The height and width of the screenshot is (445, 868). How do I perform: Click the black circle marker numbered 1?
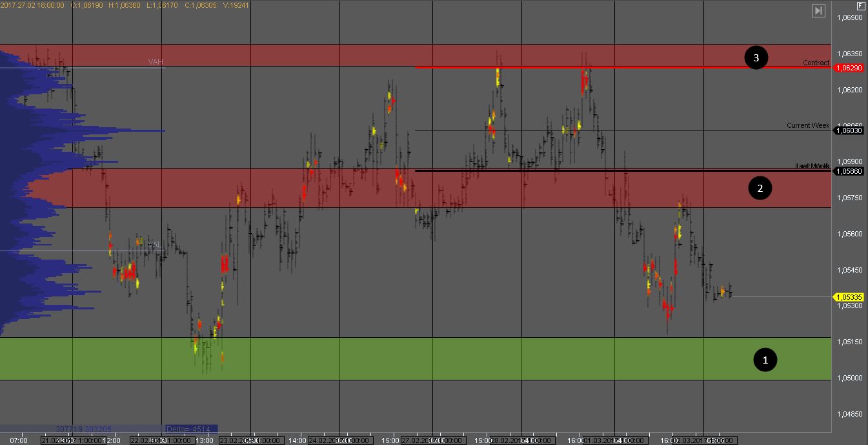[x=765, y=359]
